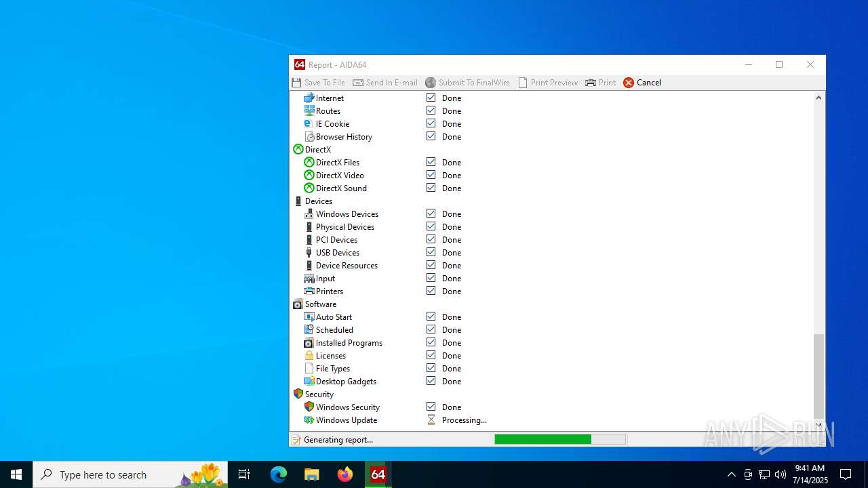Click Generating report status icon
868x488 pixels.
(x=296, y=440)
